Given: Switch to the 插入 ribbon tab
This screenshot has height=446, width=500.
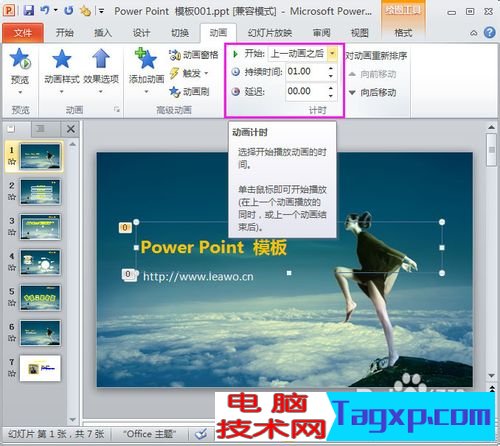Looking at the screenshot, I should (103, 33).
